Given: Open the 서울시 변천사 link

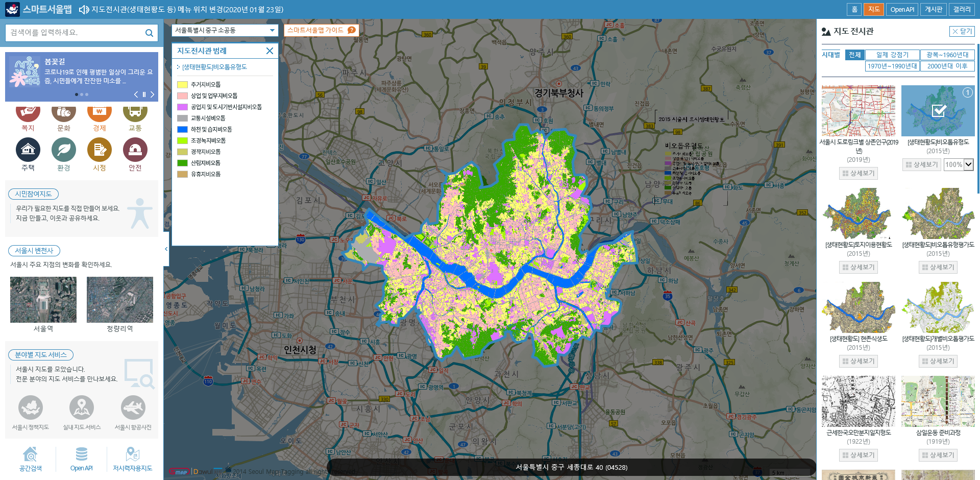Looking at the screenshot, I should click(34, 251).
